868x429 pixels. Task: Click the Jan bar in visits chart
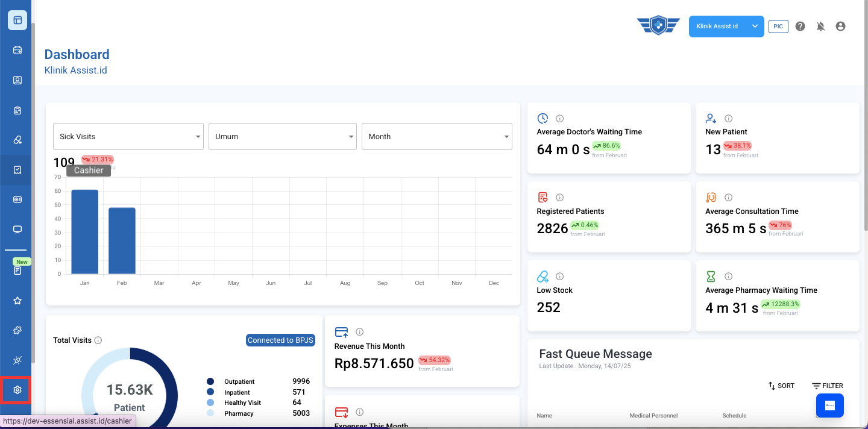(84, 232)
